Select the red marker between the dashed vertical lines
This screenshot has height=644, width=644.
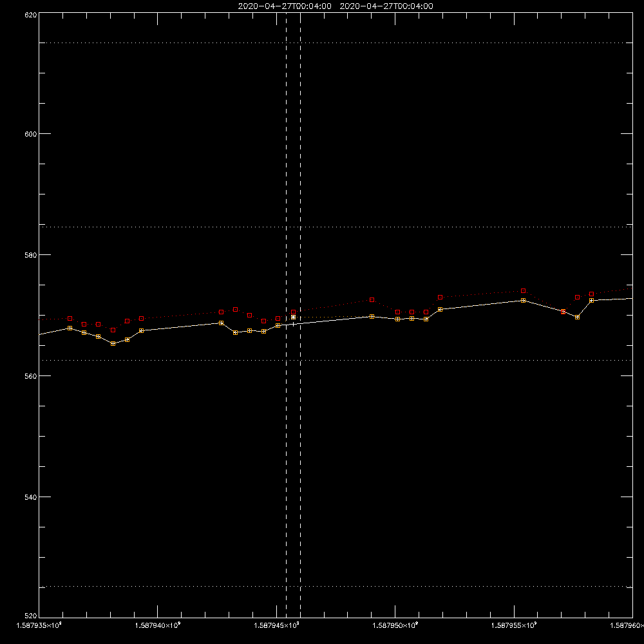(293, 312)
